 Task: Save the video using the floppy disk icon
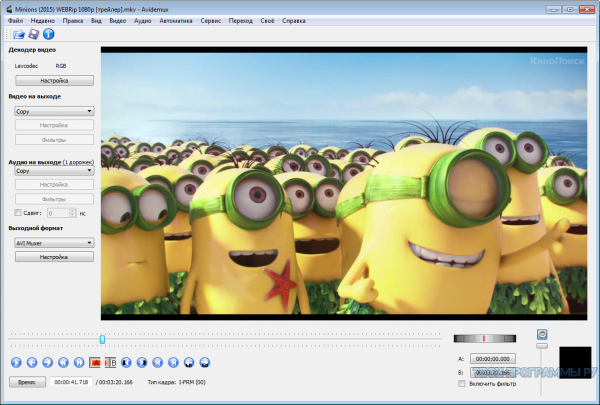coord(34,34)
